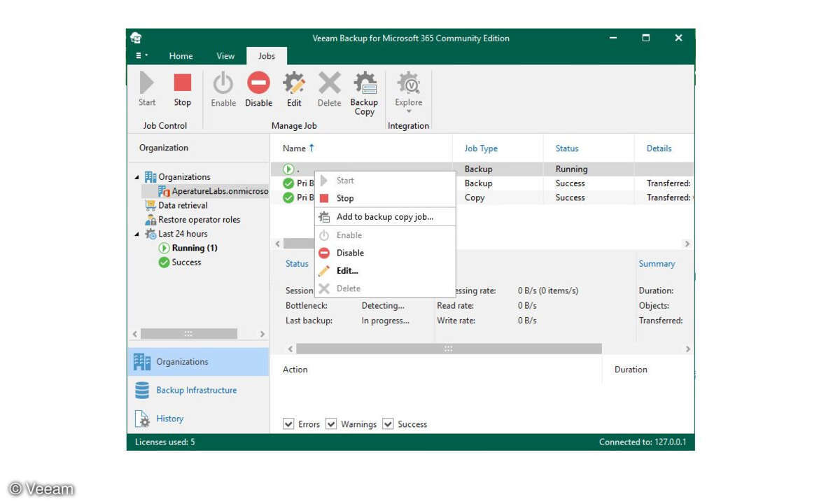Click greyed Enable context menu entry

[385, 235]
